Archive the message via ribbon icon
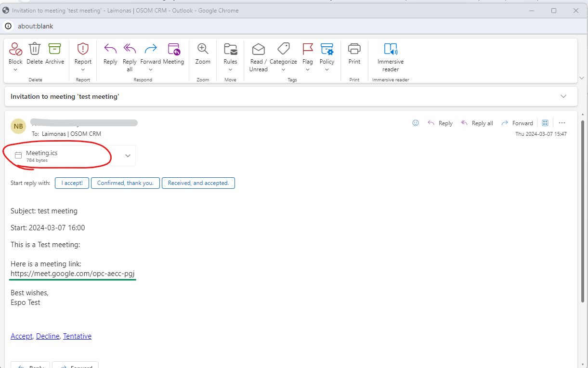This screenshot has height=368, width=588. click(x=54, y=50)
